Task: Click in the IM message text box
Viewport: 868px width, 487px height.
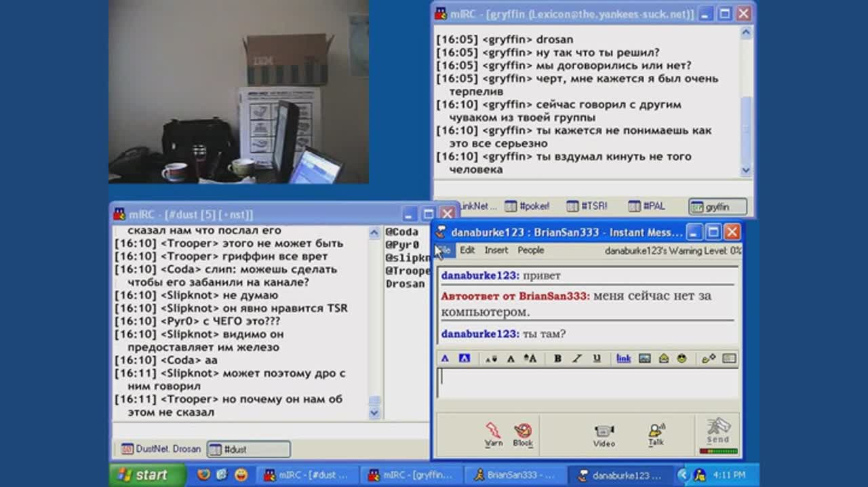Action: pos(587,383)
